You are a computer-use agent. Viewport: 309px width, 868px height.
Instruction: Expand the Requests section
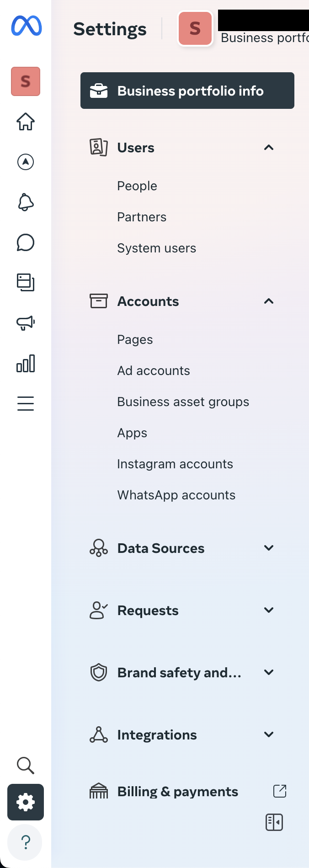pos(269,610)
